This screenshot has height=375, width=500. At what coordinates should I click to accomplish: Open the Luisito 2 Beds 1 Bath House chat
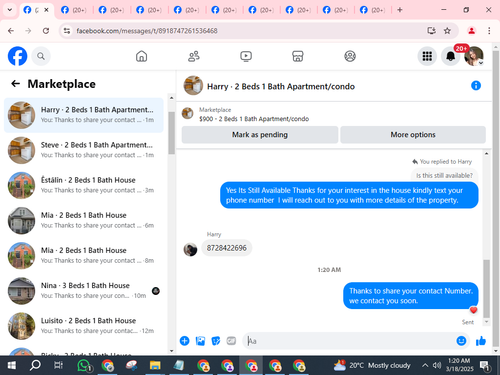[84, 326]
